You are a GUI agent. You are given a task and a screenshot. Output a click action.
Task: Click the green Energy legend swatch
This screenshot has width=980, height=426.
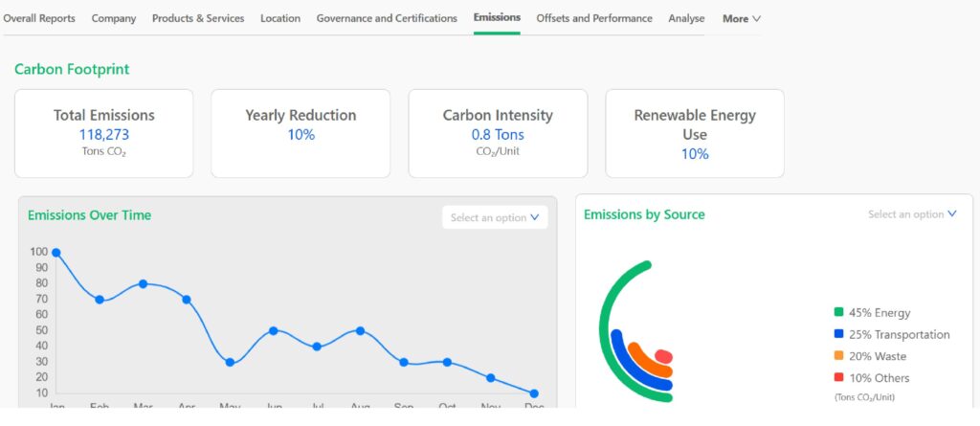[839, 312]
